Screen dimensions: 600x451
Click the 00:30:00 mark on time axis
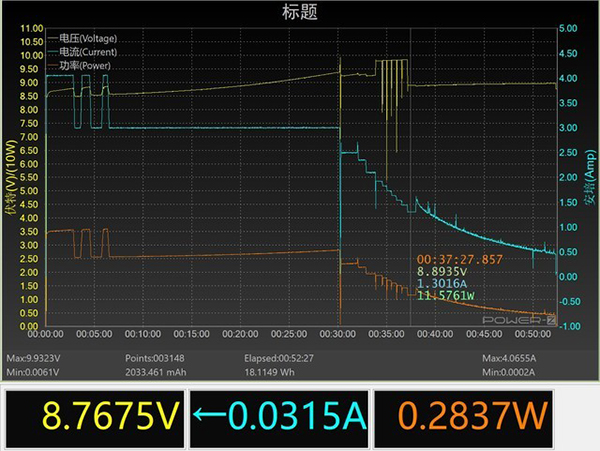click(x=340, y=334)
